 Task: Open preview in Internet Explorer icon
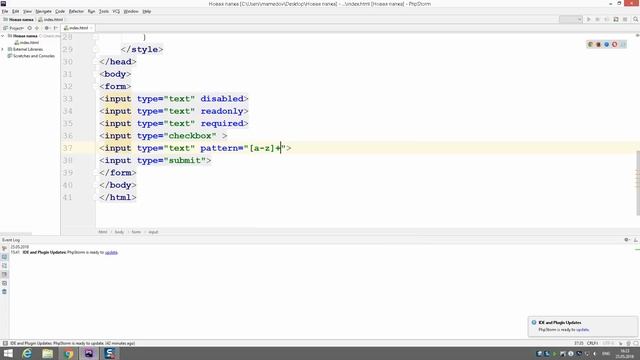[x=623, y=44]
